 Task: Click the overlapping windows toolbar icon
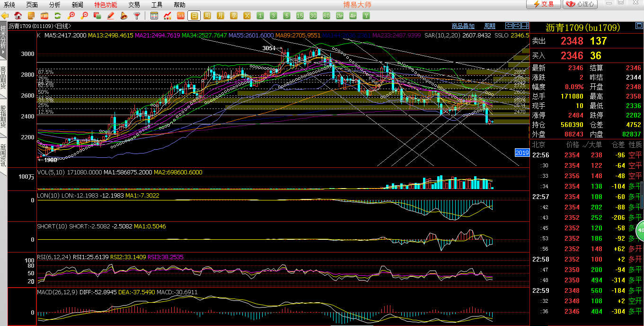[x=97, y=16]
